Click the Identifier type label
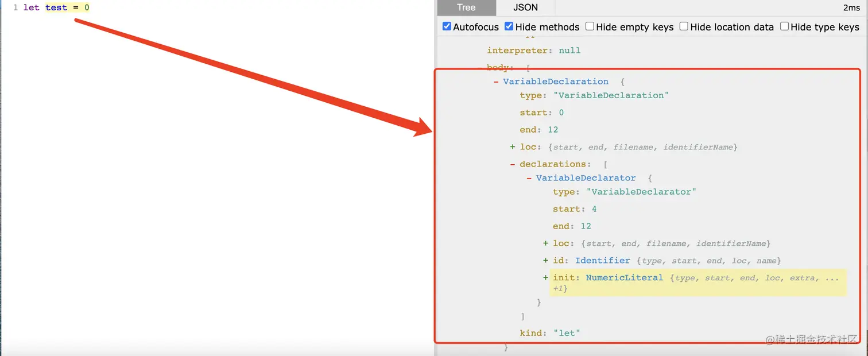868x356 pixels. [x=603, y=261]
